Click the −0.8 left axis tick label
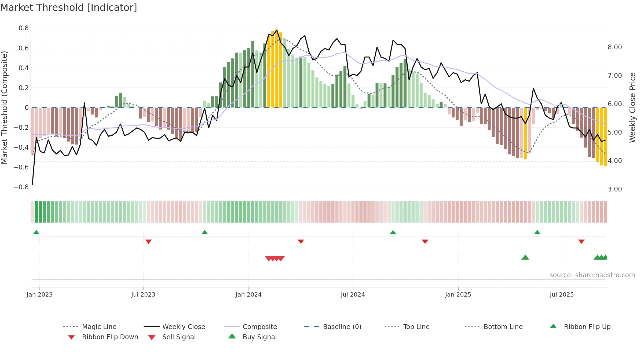The width and height of the screenshot is (644, 362). pyautogui.click(x=21, y=187)
